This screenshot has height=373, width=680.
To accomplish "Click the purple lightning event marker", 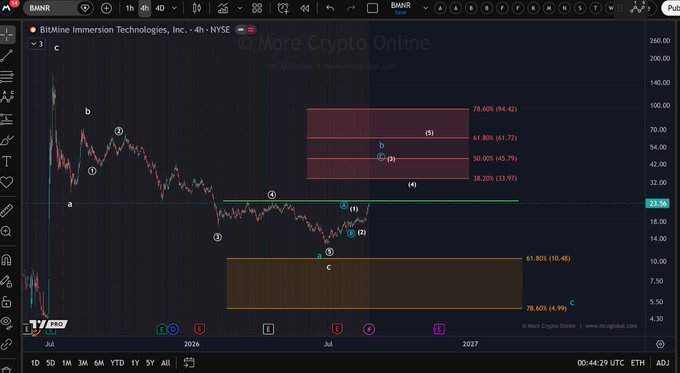I will (369, 329).
